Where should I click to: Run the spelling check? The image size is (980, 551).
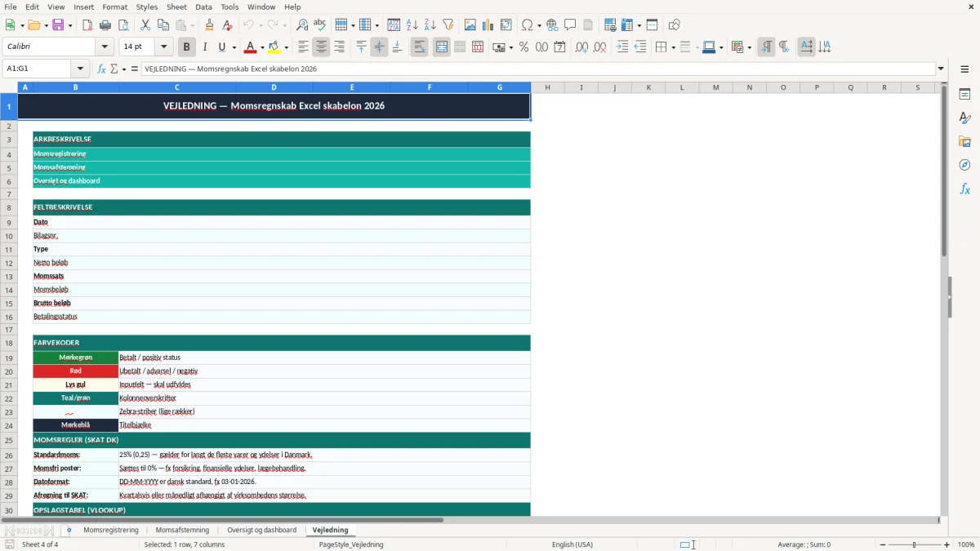tap(320, 25)
